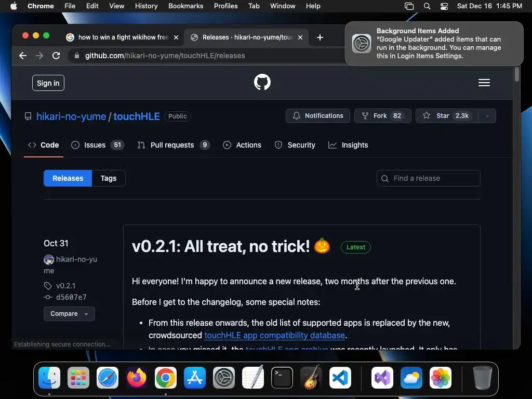Viewport: 532px width, 399px height.
Task: Click the Sign in button
Action: [48, 83]
